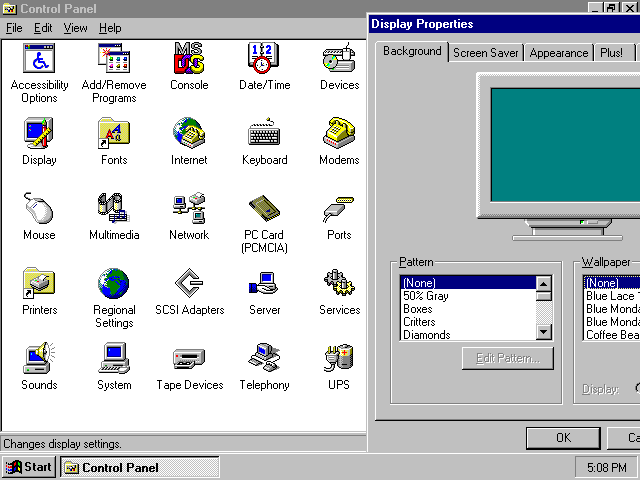Select Blue Lace wallpaper

(x=612, y=296)
